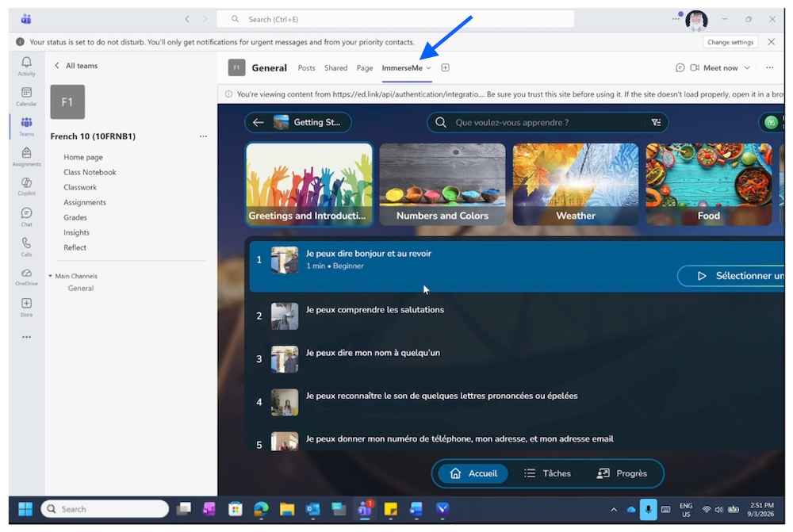Open the Greetings and Introductions card
The width and height of the screenshot is (793, 532).
[309, 184]
